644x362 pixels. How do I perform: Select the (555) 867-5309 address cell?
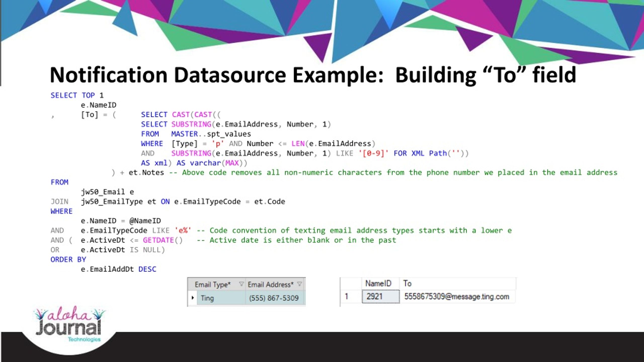click(x=275, y=298)
